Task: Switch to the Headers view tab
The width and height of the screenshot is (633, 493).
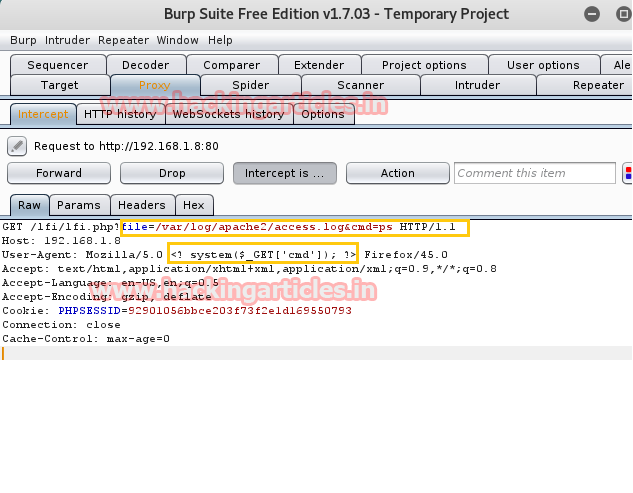Action: pos(142,205)
